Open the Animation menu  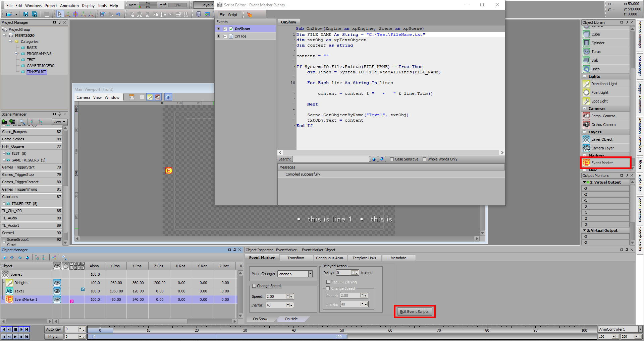click(69, 5)
